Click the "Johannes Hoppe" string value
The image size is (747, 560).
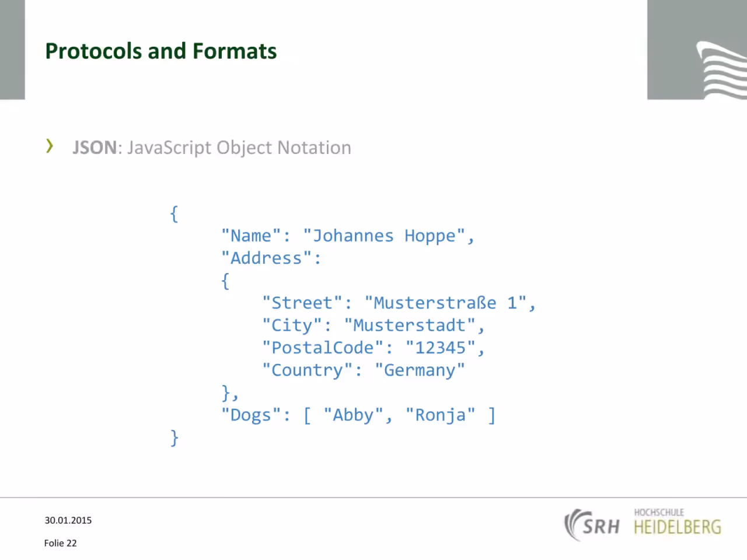tap(383, 236)
